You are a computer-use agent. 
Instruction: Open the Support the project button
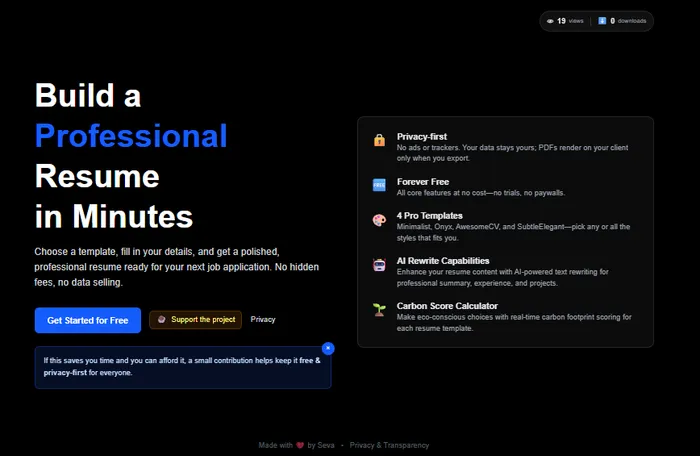coord(195,320)
